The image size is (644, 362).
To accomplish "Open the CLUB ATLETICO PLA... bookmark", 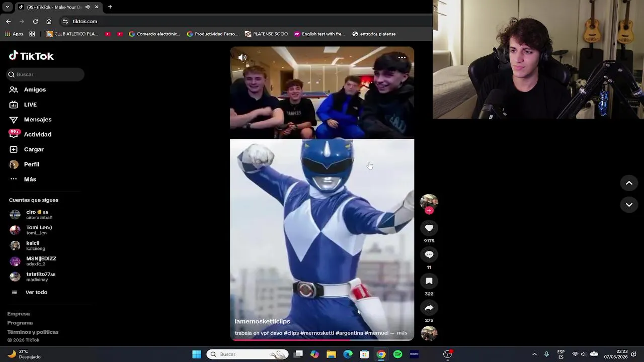I will pyautogui.click(x=72, y=34).
